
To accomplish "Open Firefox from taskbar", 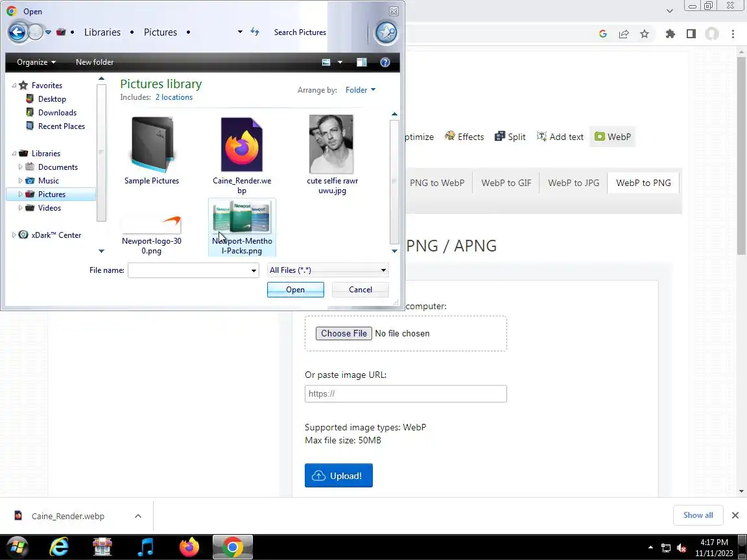I will 189,548.
